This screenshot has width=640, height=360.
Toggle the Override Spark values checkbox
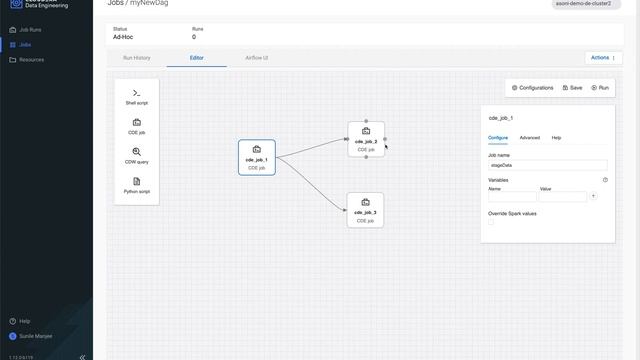click(491, 222)
